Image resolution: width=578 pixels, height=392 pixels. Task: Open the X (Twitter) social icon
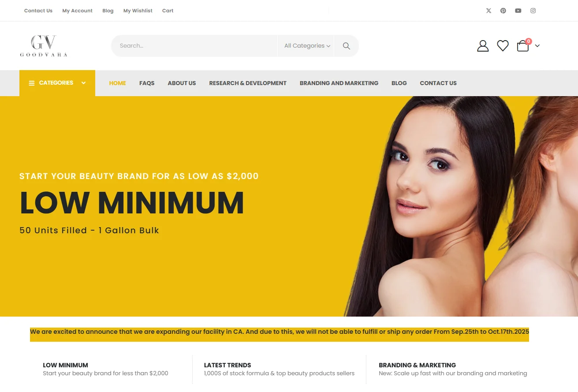(x=489, y=11)
